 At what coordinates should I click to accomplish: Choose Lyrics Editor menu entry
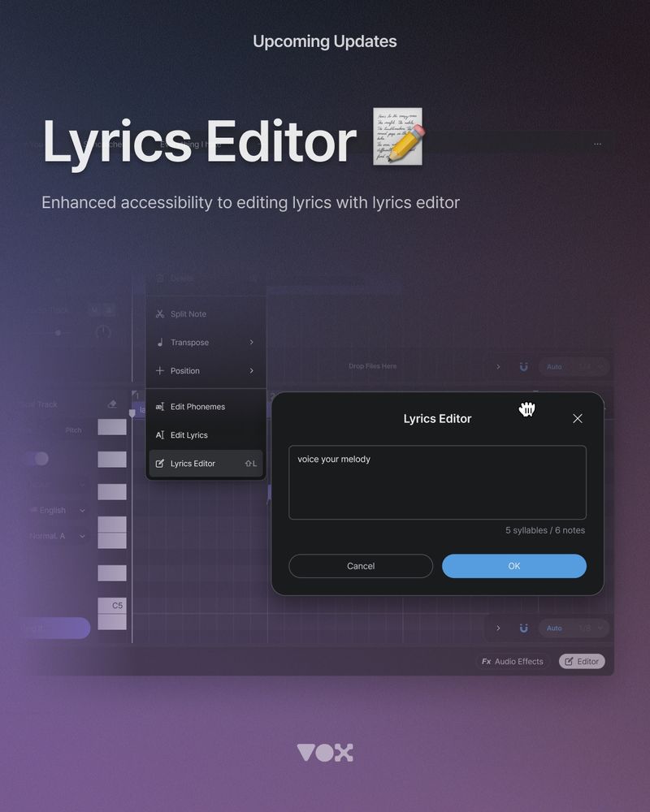tap(206, 464)
